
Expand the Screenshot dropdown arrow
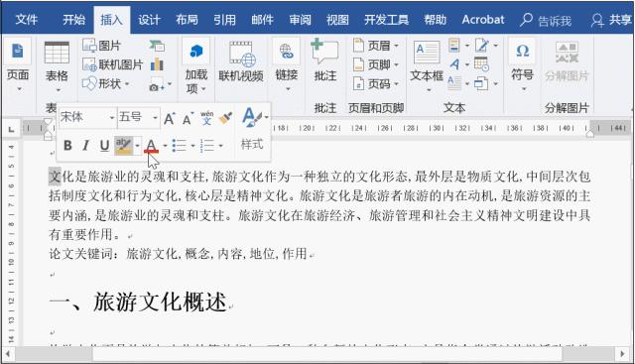pyautogui.click(x=170, y=84)
